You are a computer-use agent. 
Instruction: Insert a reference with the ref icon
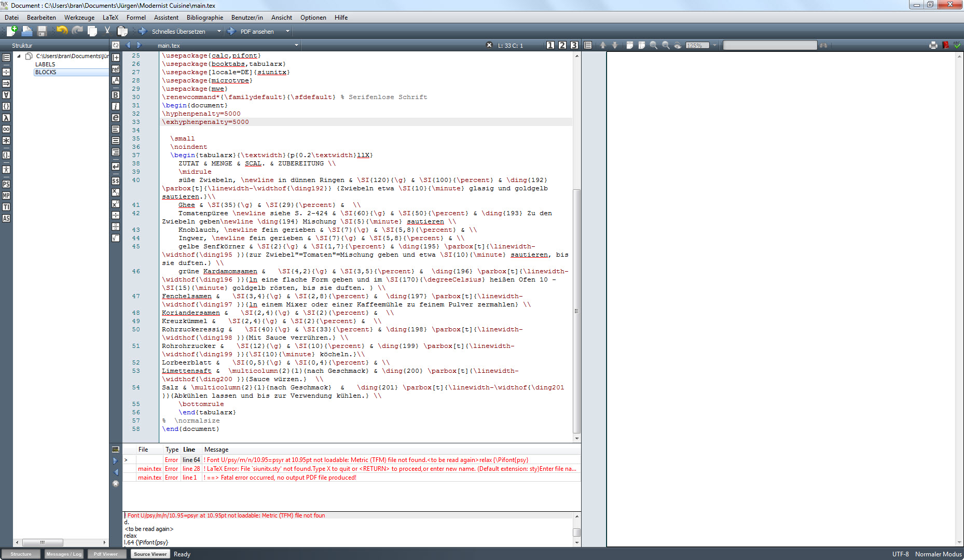click(116, 69)
